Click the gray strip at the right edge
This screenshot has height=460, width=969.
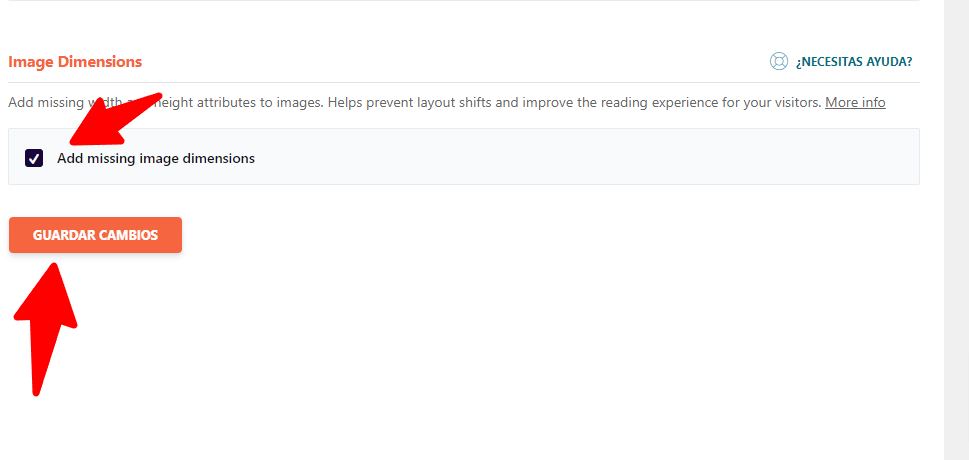click(957, 230)
